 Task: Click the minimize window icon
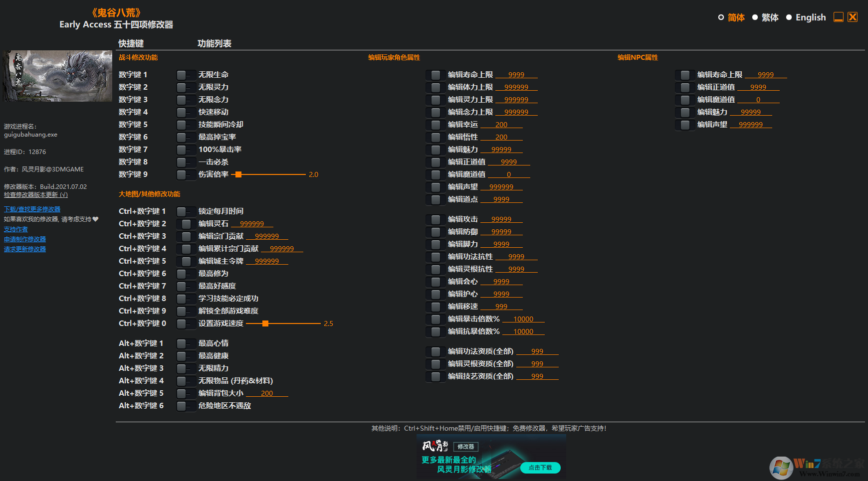(x=839, y=17)
